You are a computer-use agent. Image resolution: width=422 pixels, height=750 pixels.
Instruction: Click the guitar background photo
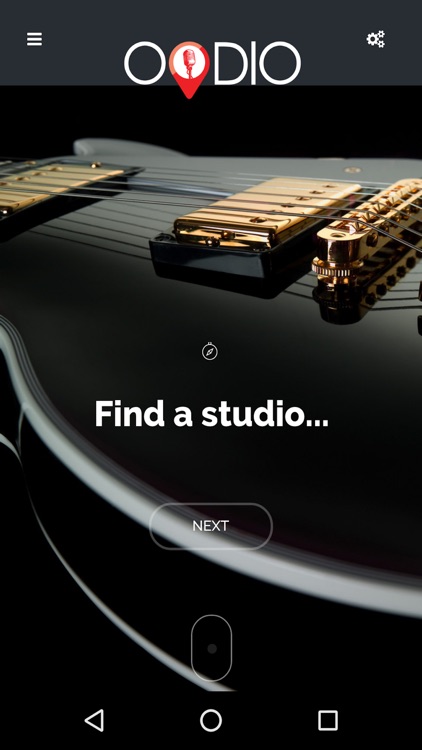(x=211, y=388)
